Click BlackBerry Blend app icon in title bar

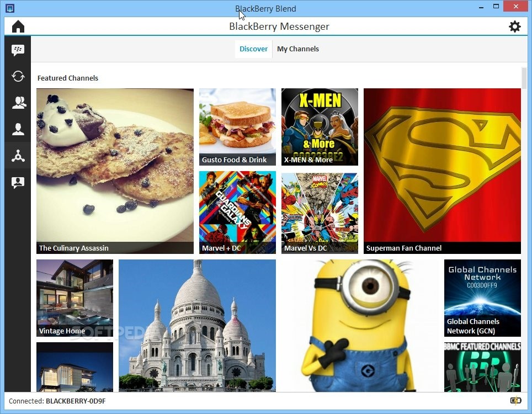(x=10, y=8)
